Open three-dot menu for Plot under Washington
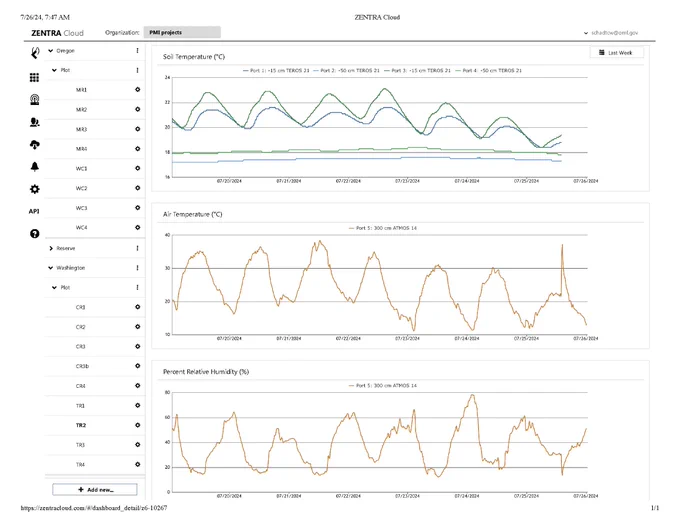 (x=137, y=287)
